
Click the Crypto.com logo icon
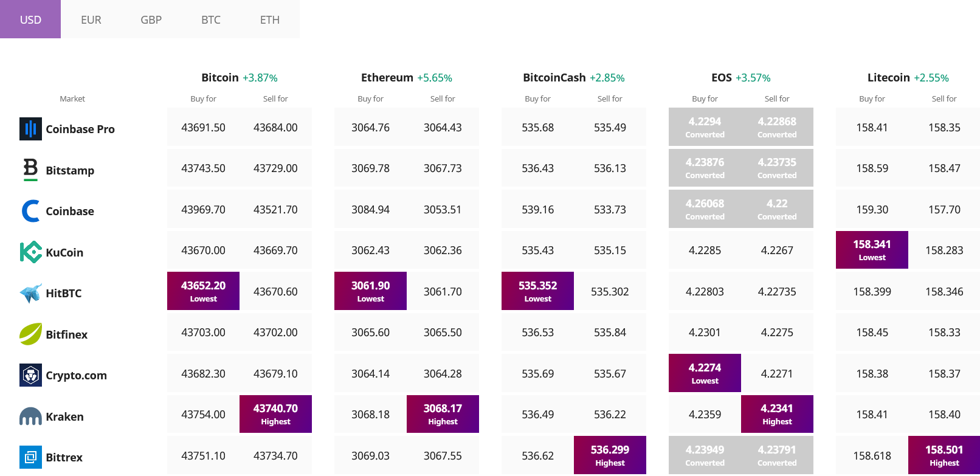click(30, 375)
